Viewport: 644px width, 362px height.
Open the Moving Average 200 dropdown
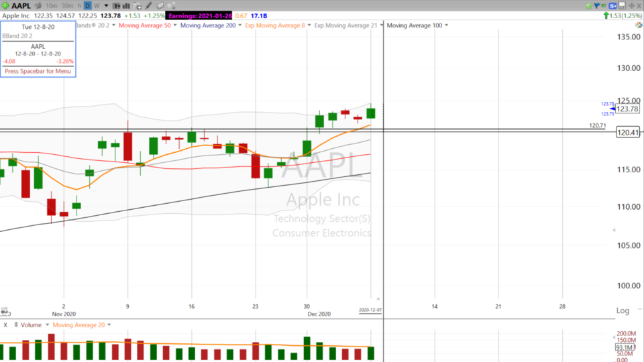point(240,25)
